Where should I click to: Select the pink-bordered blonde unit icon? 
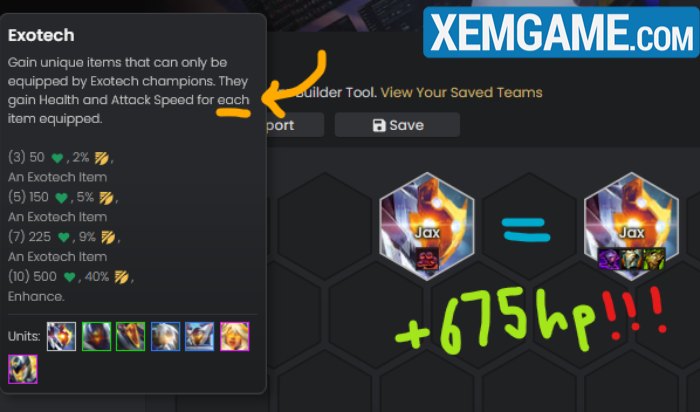point(234,336)
